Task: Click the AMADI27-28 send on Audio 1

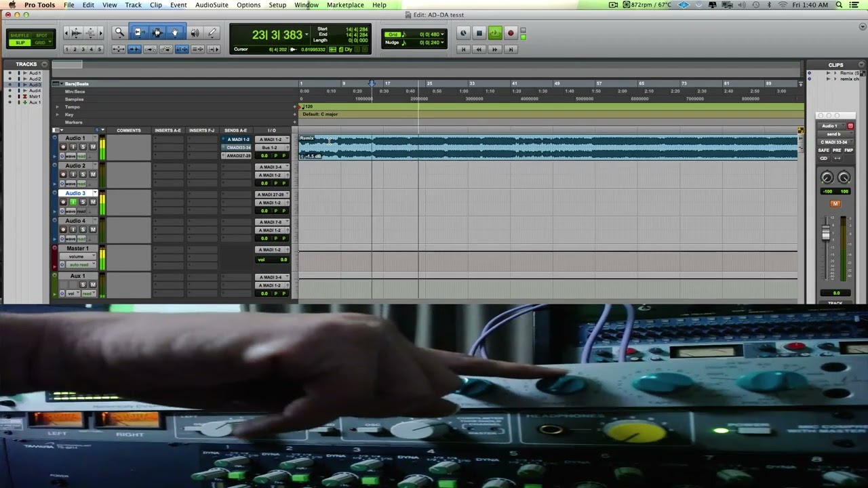Action: point(236,155)
